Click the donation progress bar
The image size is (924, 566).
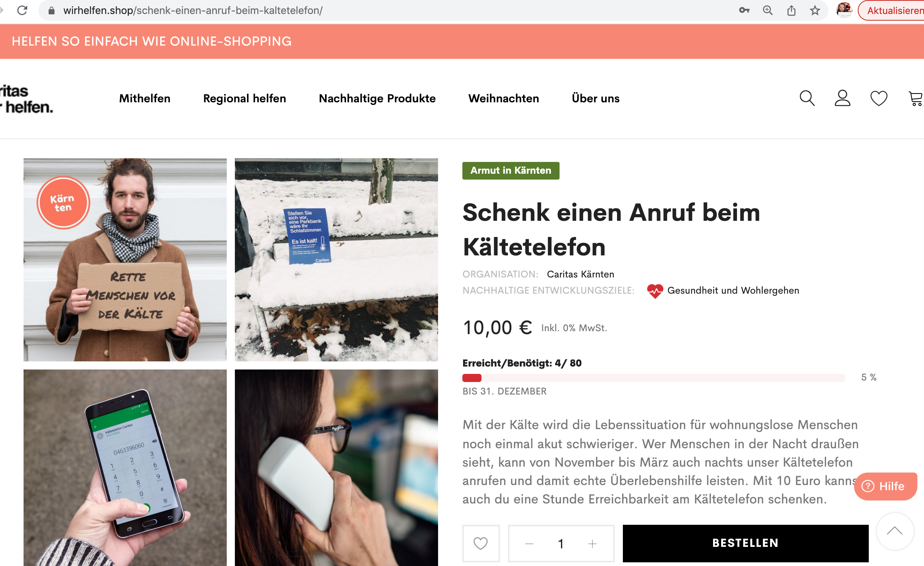pos(654,378)
